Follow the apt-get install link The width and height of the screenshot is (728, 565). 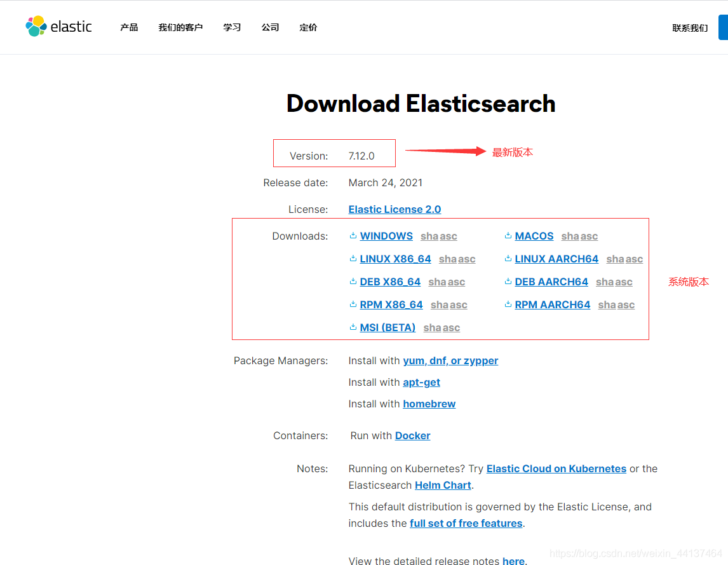(422, 383)
